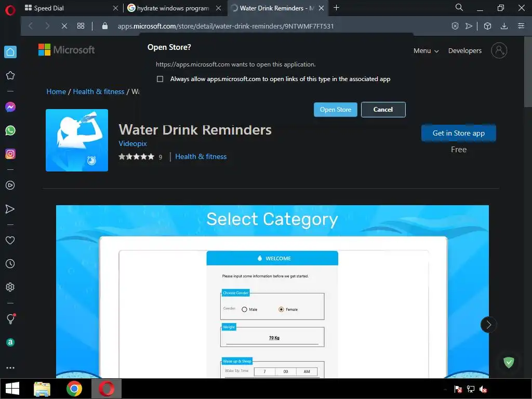Open the extensions cube icon
The height and width of the screenshot is (399, 532).
click(487, 26)
